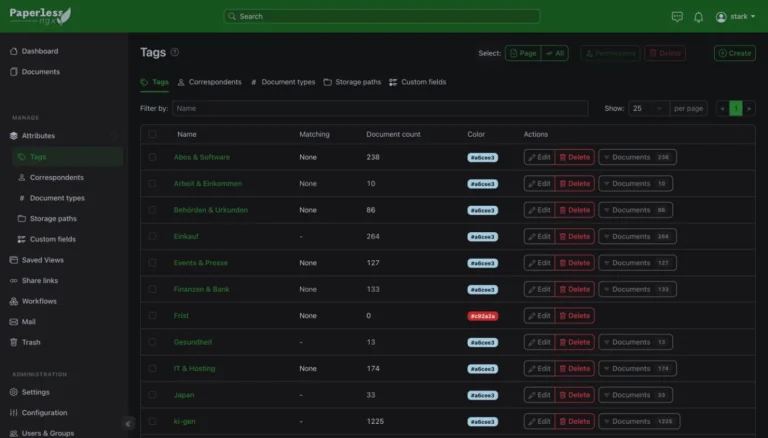Open the notifications bell
This screenshot has width=768, height=438.
698,17
